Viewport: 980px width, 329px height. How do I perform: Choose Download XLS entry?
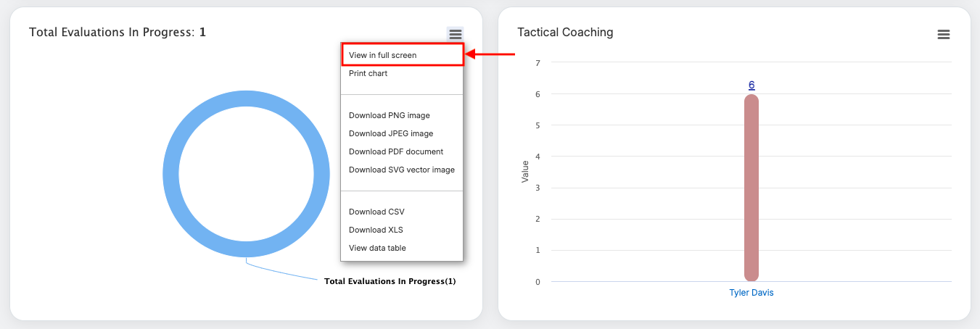tap(375, 230)
